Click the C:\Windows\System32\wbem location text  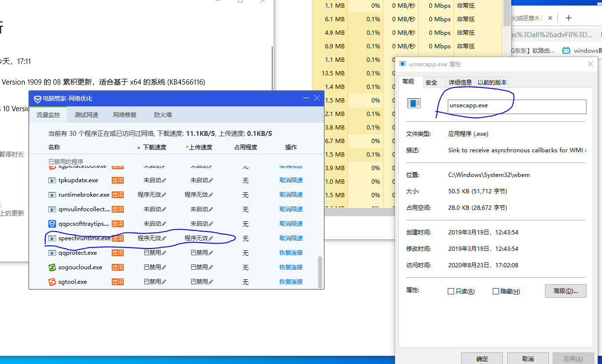click(489, 175)
